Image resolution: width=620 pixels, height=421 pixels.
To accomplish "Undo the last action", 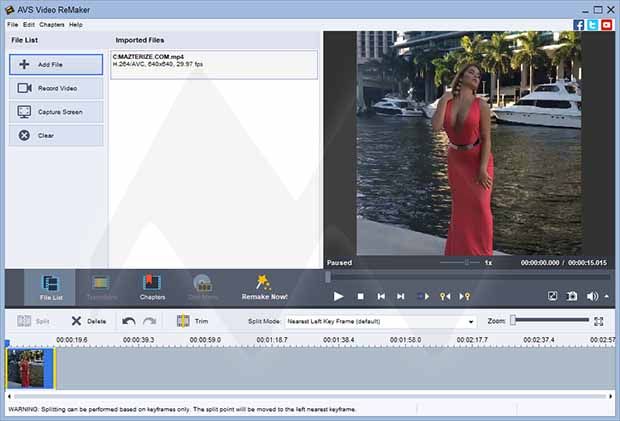I will (x=129, y=321).
